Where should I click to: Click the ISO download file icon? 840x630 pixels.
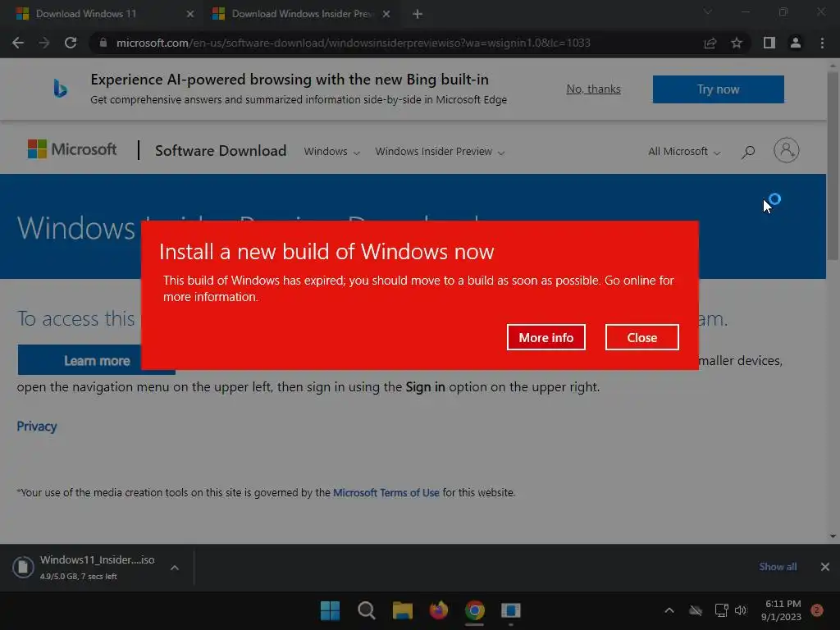pyautogui.click(x=23, y=567)
